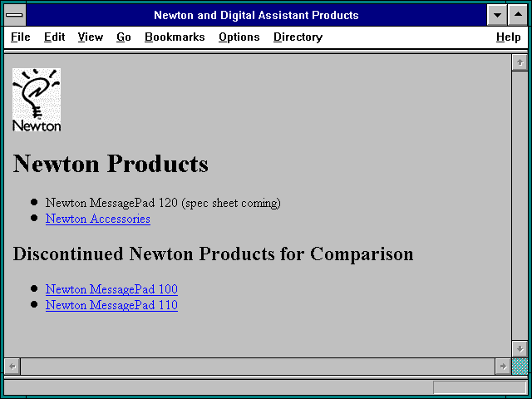Click the vertical scrollbar down arrow
Image resolution: width=532 pixels, height=399 pixels.
520,349
